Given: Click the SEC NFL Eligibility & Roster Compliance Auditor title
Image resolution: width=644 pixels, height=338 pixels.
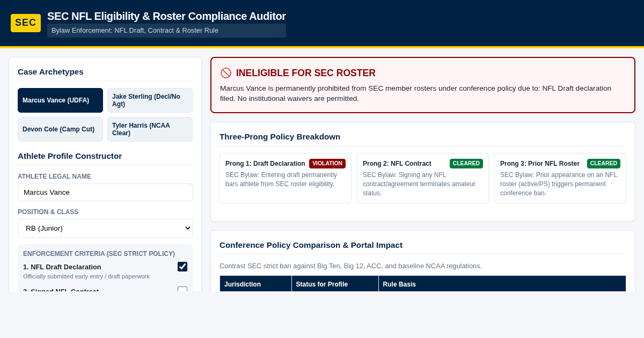Looking at the screenshot, I should click(166, 16).
